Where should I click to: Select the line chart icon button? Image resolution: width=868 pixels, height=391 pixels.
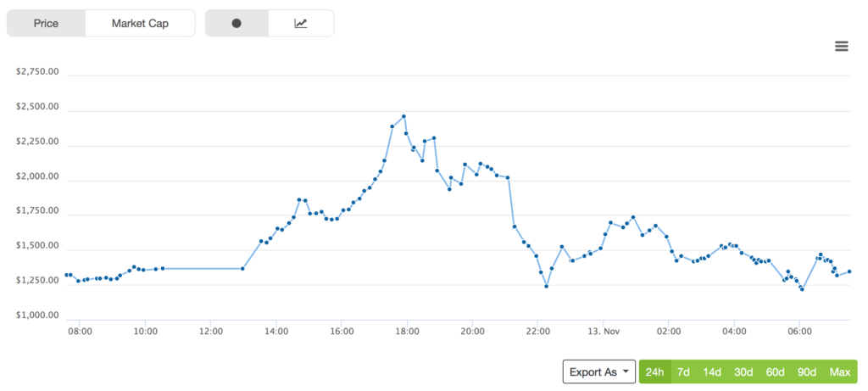pos(301,24)
